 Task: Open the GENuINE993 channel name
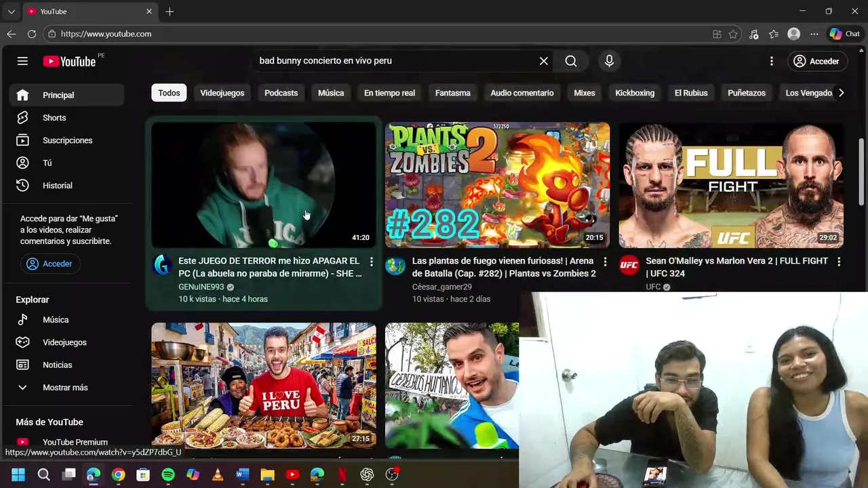(201, 287)
